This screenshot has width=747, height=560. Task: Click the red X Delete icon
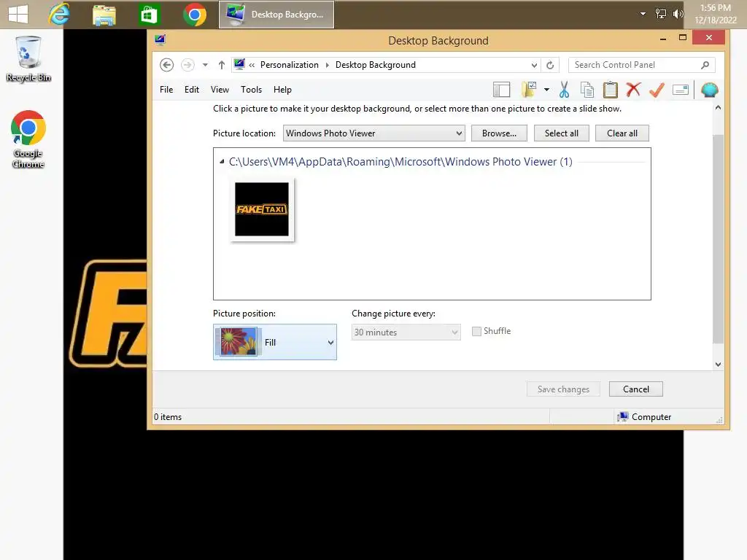[633, 89]
